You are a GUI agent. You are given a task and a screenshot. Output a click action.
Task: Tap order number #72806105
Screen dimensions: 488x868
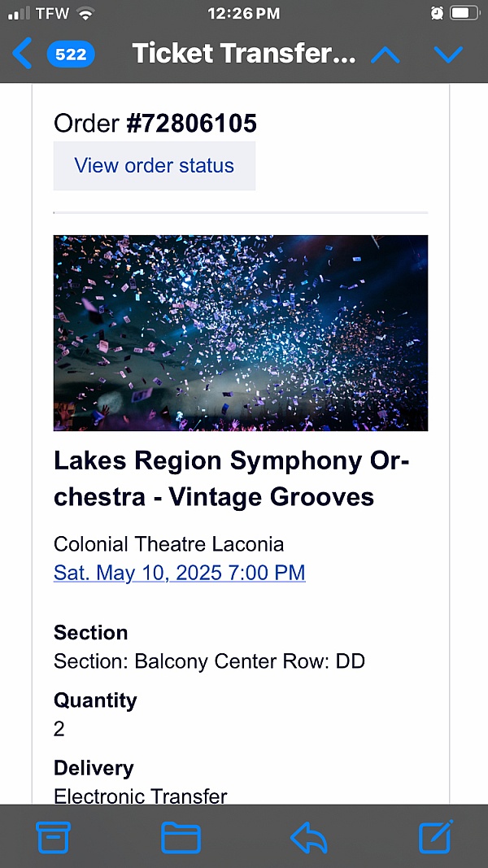tap(191, 124)
